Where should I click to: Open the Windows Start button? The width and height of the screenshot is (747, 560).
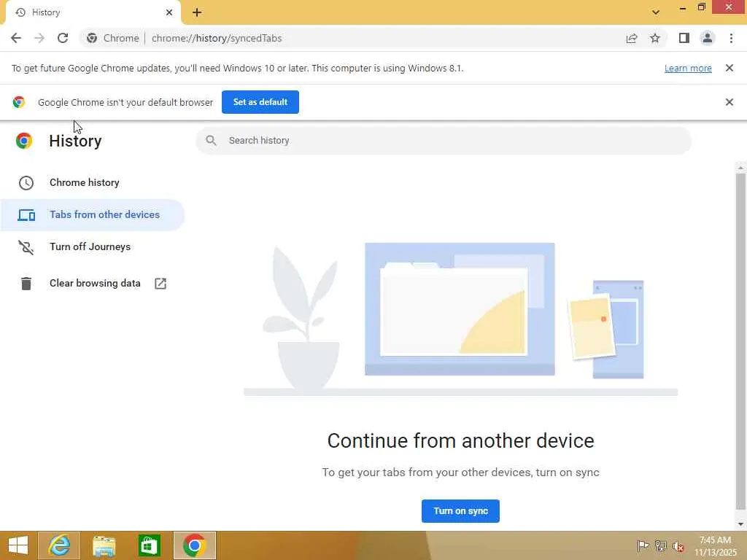click(18, 545)
